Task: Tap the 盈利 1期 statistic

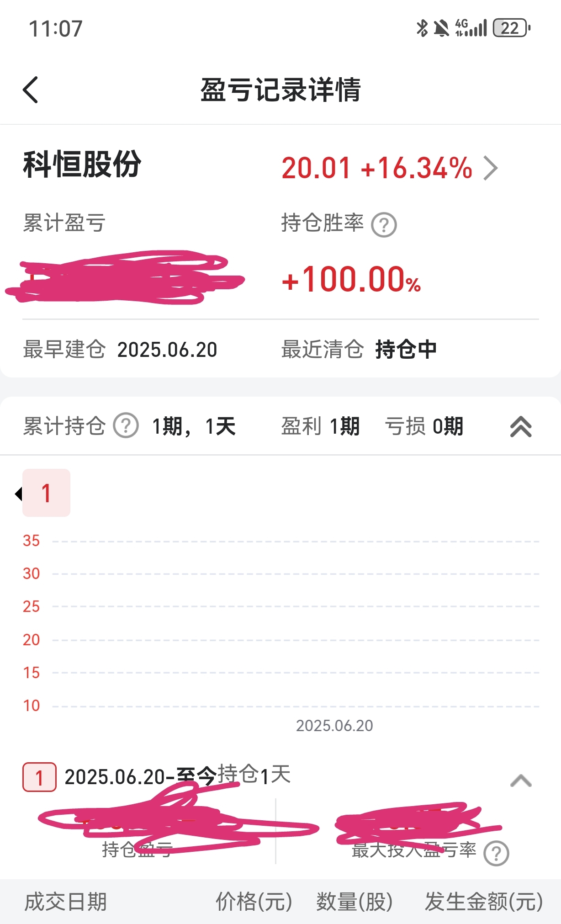Action: [320, 426]
